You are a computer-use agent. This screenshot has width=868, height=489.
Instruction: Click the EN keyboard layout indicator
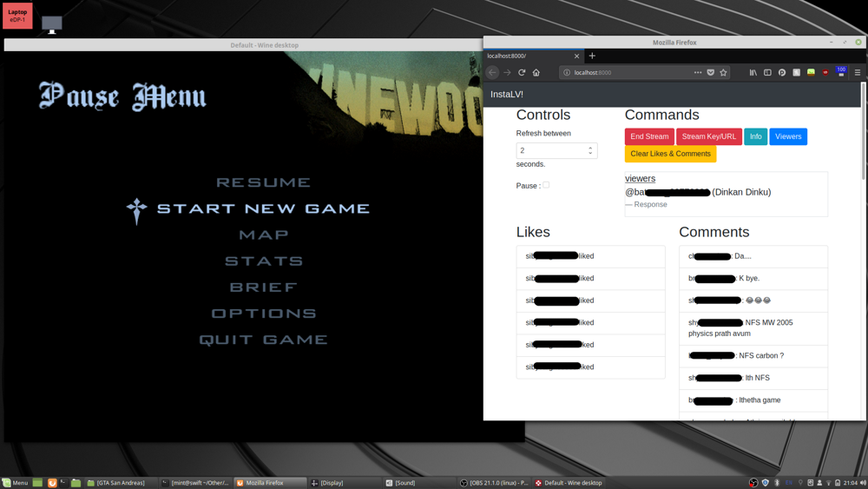789,483
